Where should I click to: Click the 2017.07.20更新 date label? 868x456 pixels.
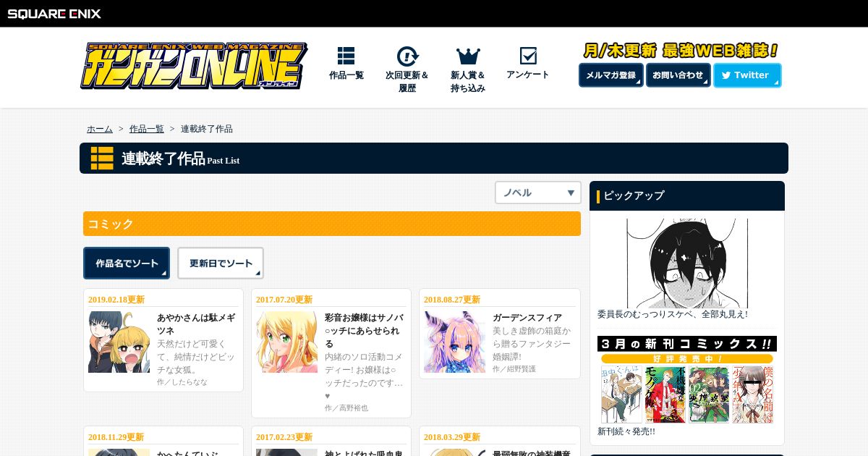click(284, 300)
